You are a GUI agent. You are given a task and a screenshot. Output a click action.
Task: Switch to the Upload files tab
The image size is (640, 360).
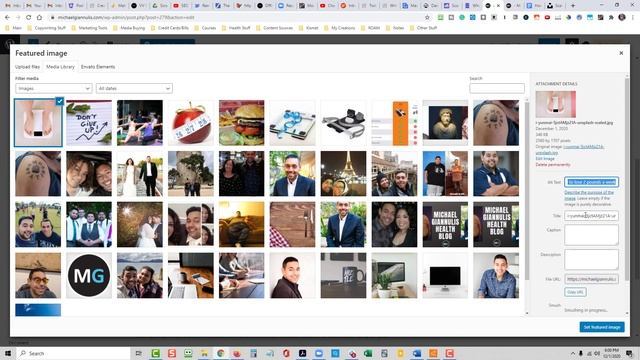[x=27, y=67]
